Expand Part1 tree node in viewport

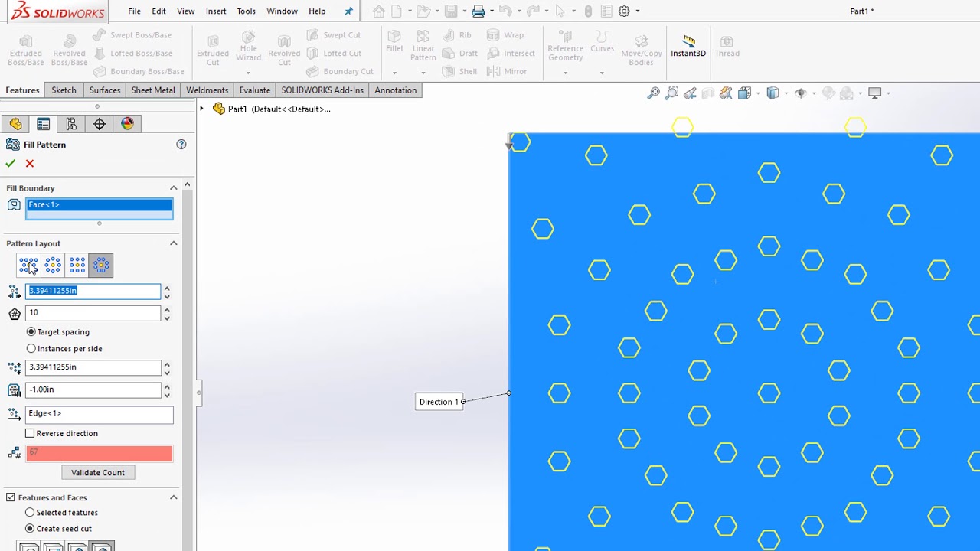(202, 109)
